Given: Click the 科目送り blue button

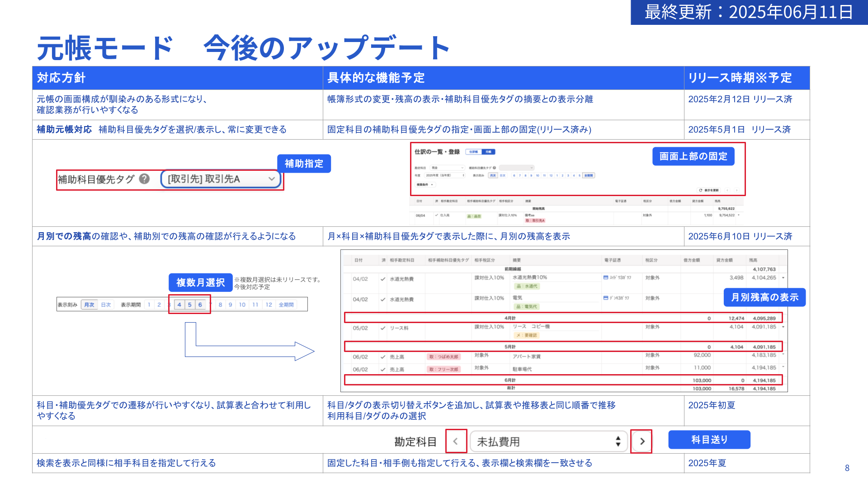Looking at the screenshot, I should (709, 440).
